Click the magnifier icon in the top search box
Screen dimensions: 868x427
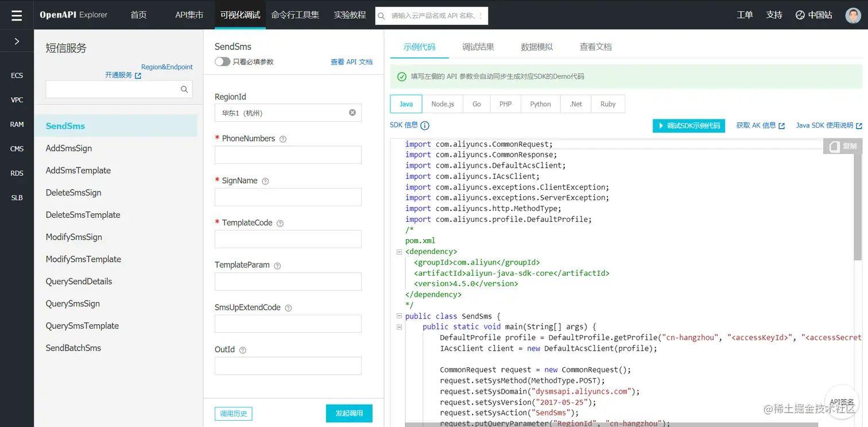click(381, 16)
